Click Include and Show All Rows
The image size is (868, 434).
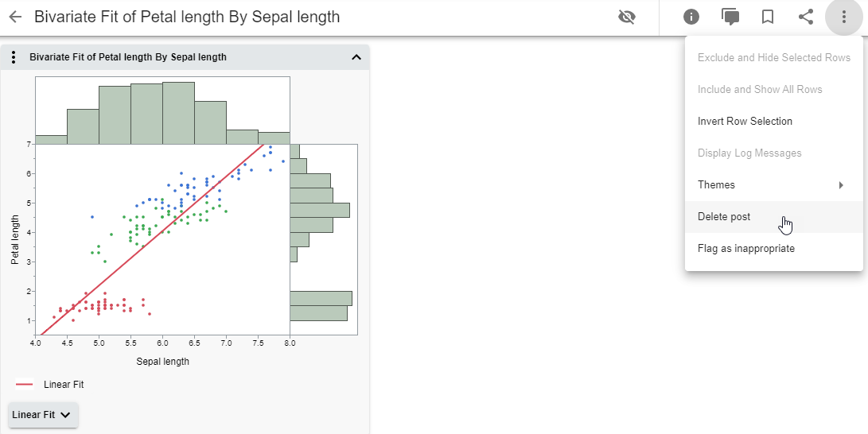pos(760,90)
